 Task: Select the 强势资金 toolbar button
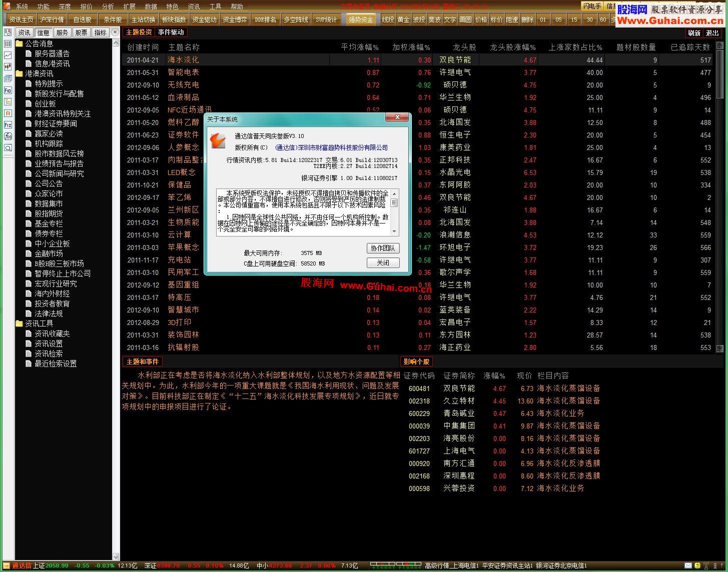click(x=361, y=19)
